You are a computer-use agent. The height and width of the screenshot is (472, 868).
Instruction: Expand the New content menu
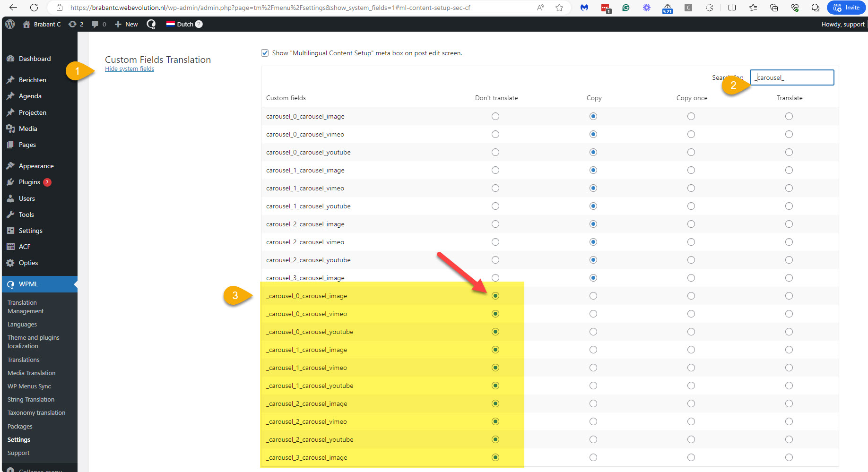click(x=126, y=24)
